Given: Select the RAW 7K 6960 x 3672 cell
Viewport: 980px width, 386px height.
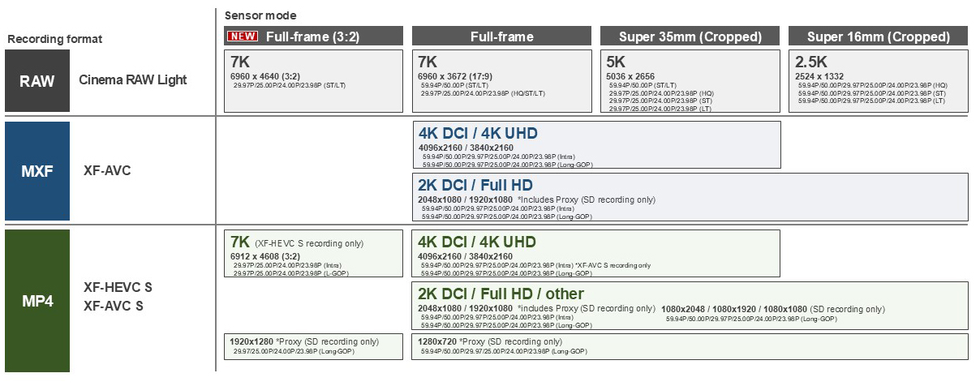Looking at the screenshot, I should (x=501, y=80).
